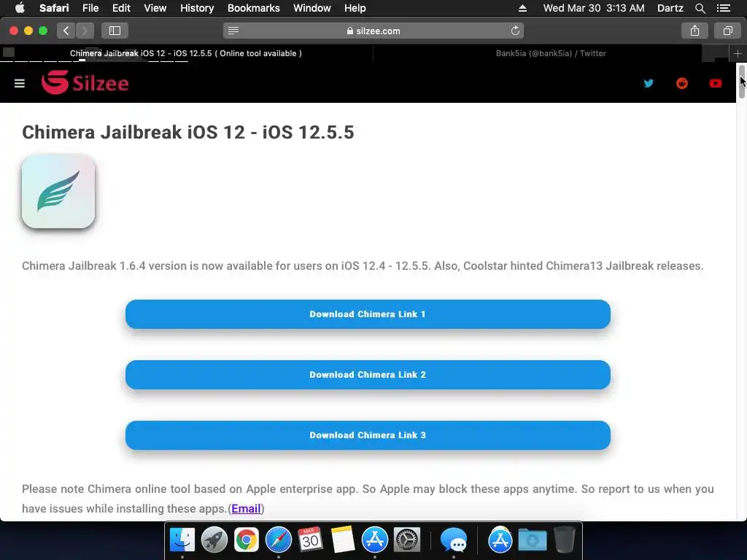Click the Chimera Jailbreak iOS 12 heading

187,133
